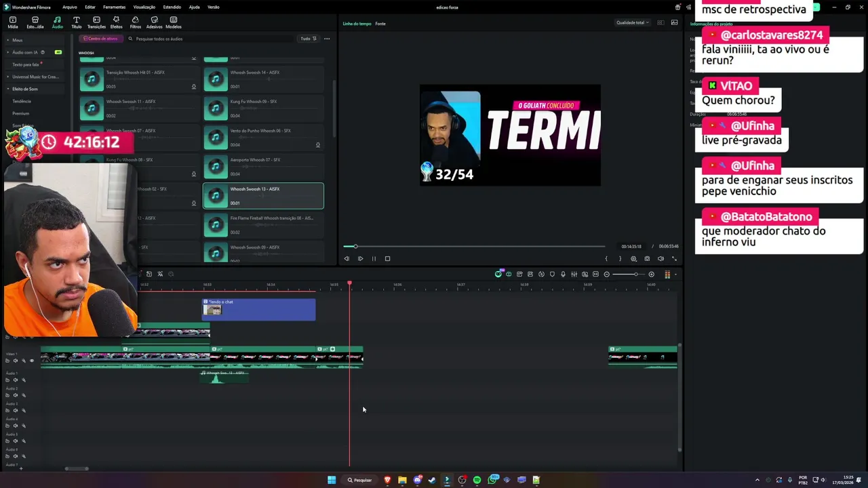Set mark-out point with right brace
868x488 pixels.
point(620,258)
